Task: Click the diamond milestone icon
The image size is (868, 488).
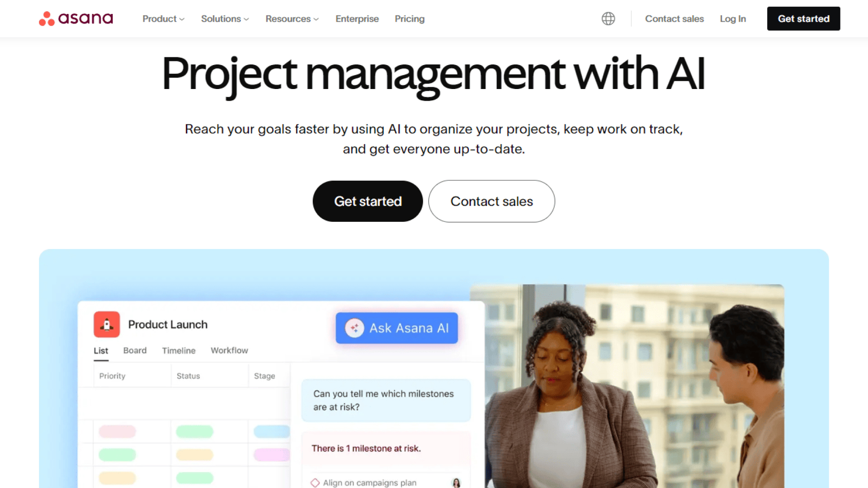Action: pyautogui.click(x=315, y=482)
